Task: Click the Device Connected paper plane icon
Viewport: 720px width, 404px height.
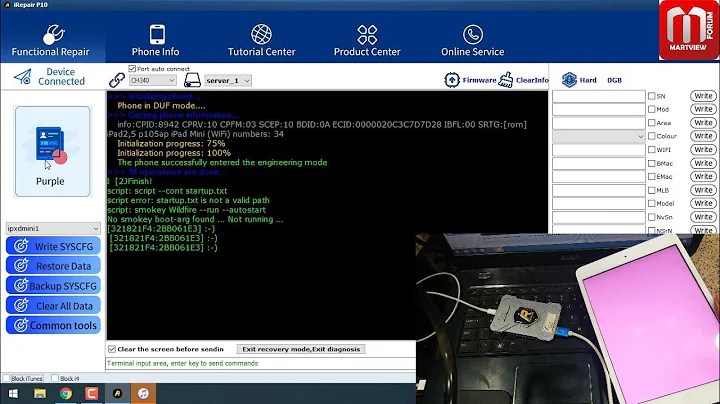Action: [23, 76]
